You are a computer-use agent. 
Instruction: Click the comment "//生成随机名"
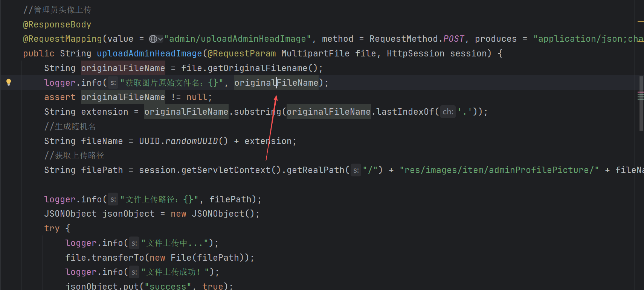pyautogui.click(x=70, y=126)
